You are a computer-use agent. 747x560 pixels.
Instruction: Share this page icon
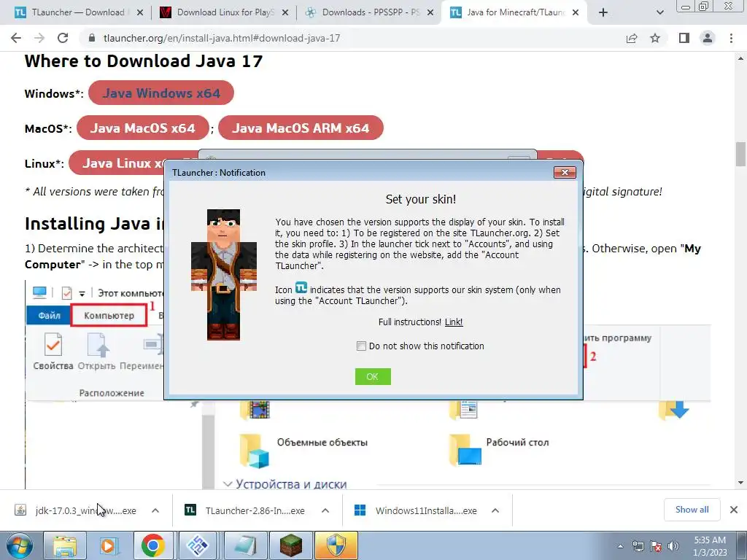632,38
